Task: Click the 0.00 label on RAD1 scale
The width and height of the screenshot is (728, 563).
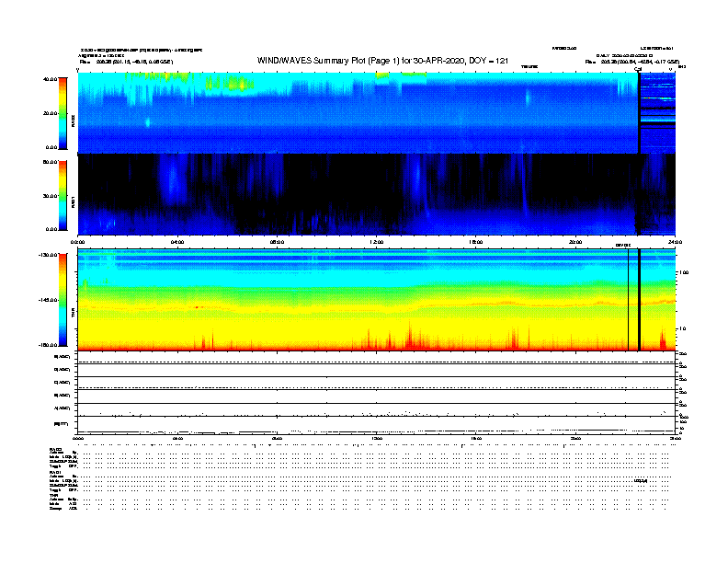Action: coord(51,229)
